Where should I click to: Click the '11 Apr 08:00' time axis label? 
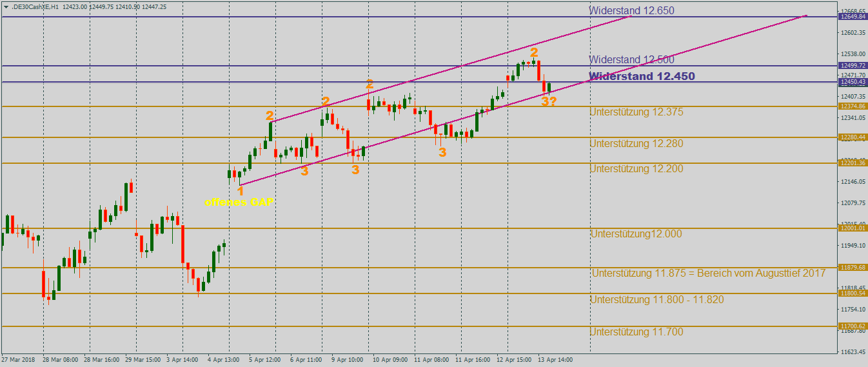[x=433, y=360]
